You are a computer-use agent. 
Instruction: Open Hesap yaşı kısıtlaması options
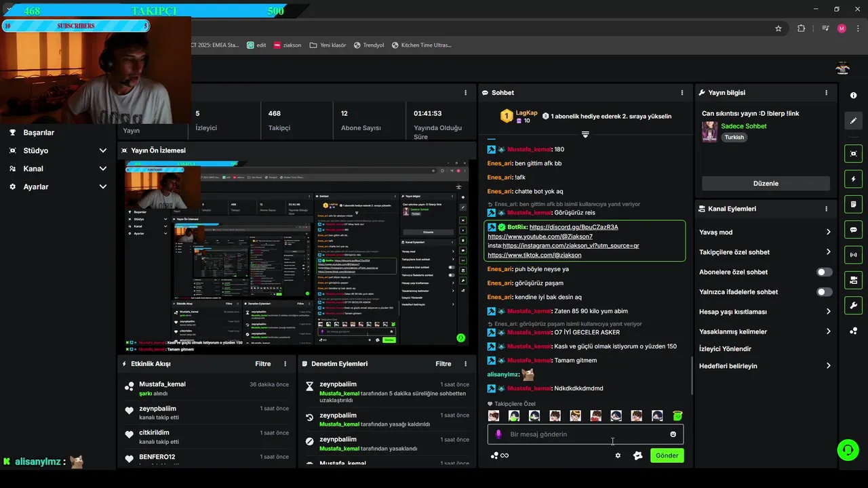[x=765, y=312]
